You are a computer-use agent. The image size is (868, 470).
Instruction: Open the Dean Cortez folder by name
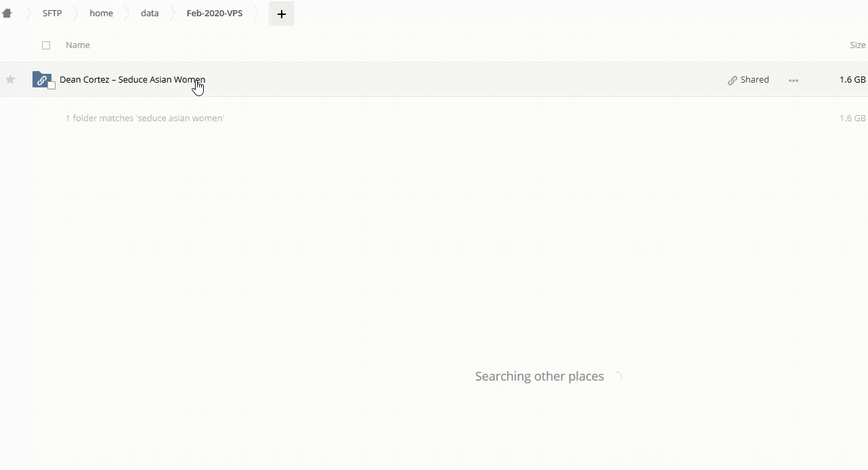tap(132, 80)
